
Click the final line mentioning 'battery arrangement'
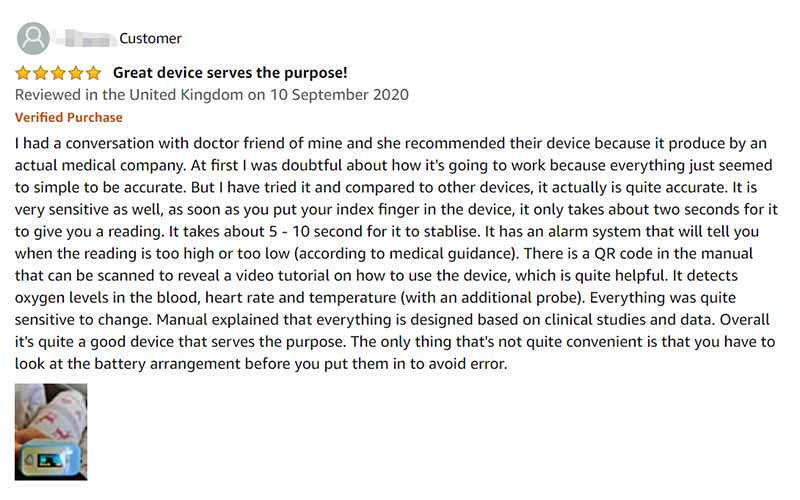click(x=261, y=364)
